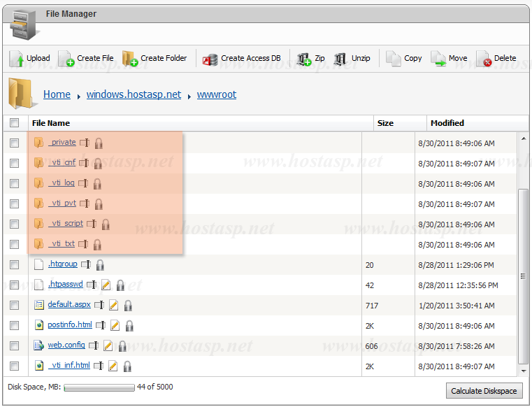
Task: Select the checkbox beside postinfo.html
Action: [x=15, y=325]
